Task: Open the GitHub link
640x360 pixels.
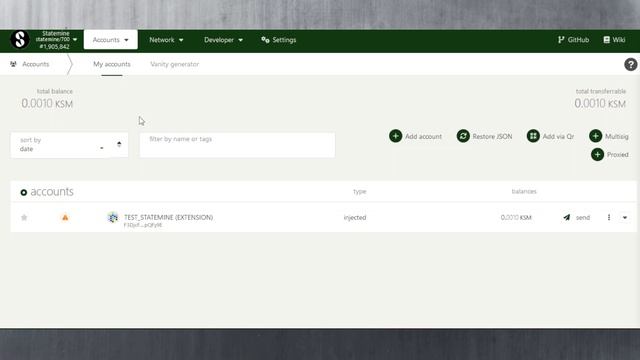Action: [573, 40]
